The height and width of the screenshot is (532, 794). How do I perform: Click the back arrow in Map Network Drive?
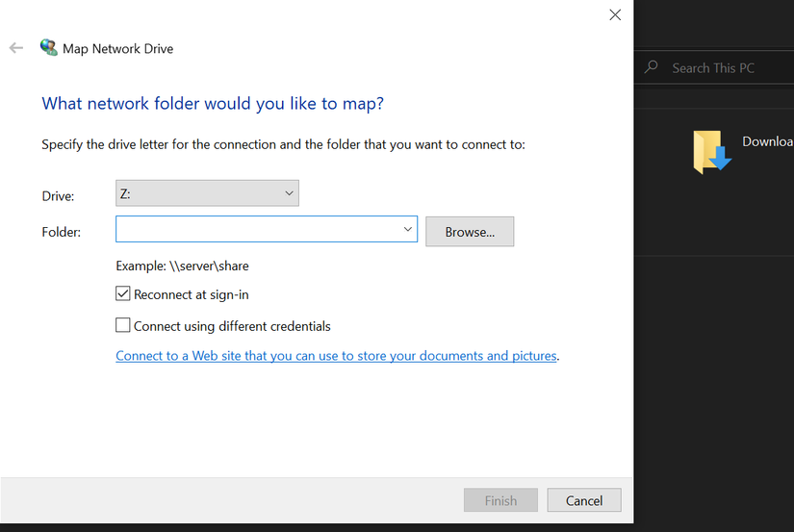click(16, 48)
